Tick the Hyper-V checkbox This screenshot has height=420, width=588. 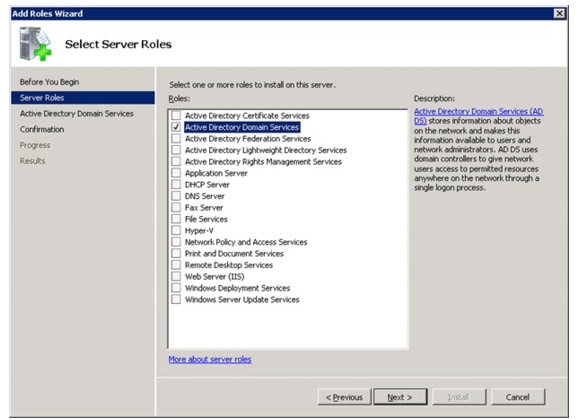pos(176,230)
